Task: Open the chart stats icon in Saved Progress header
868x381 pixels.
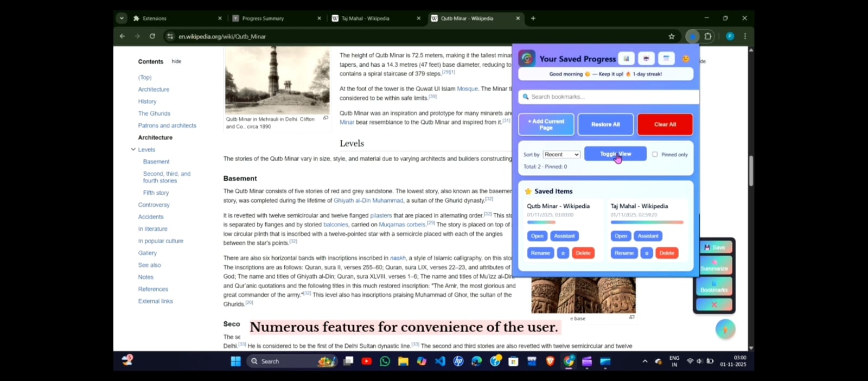Action: point(626,59)
